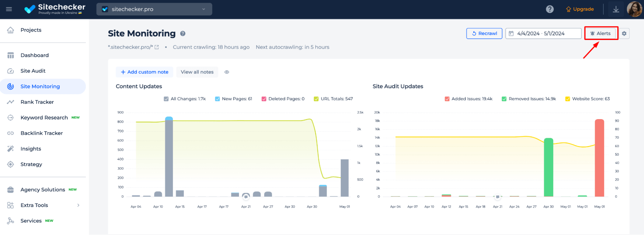Image resolution: width=644 pixels, height=235 pixels.
Task: Click the Insights magic wand icon
Action: click(x=11, y=149)
